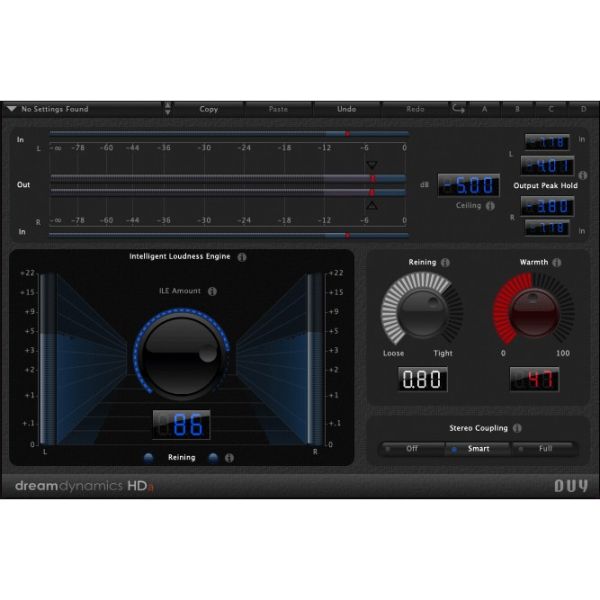Click the large ILE Amount knob
Image resolution: width=600 pixels, height=600 pixels.
181,356
